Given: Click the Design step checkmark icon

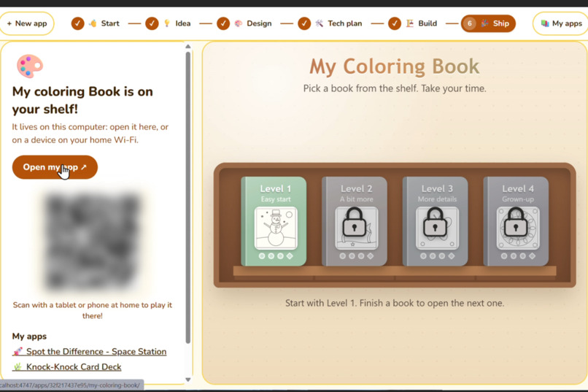Looking at the screenshot, I should 223,23.
